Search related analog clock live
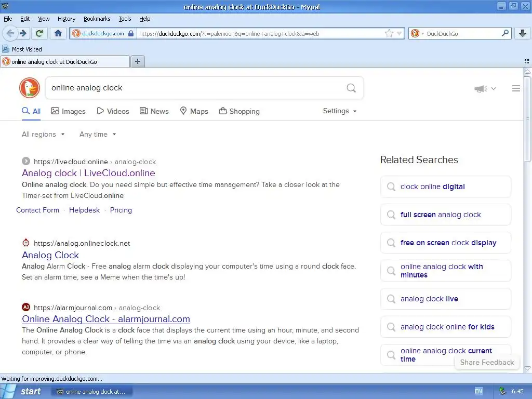 pyautogui.click(x=445, y=299)
